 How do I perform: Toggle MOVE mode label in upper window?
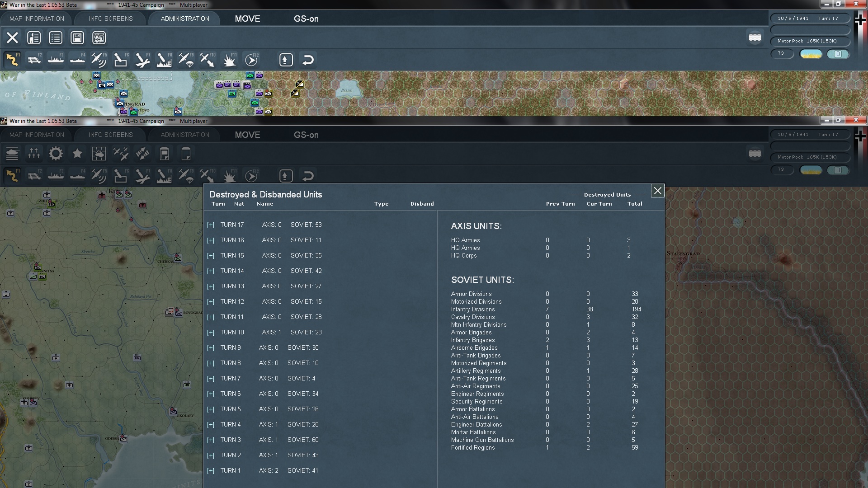[247, 19]
